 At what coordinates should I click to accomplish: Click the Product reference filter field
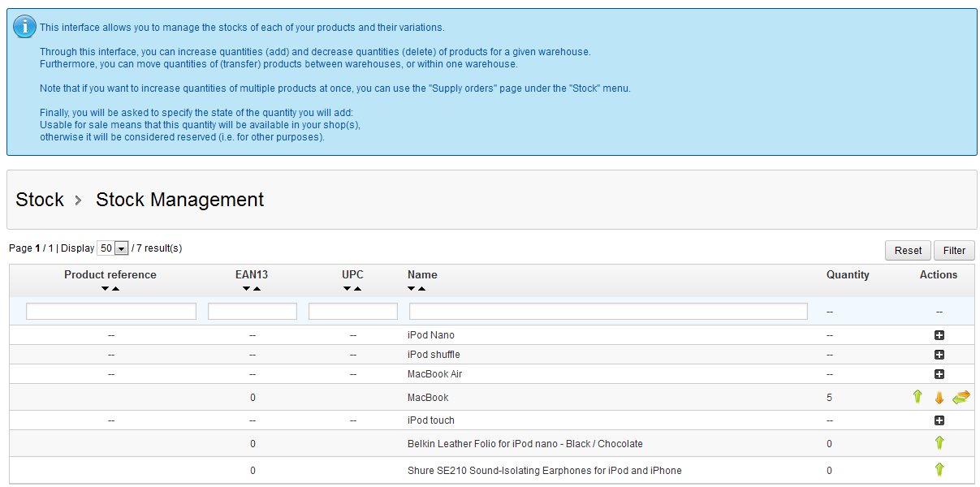click(x=111, y=312)
